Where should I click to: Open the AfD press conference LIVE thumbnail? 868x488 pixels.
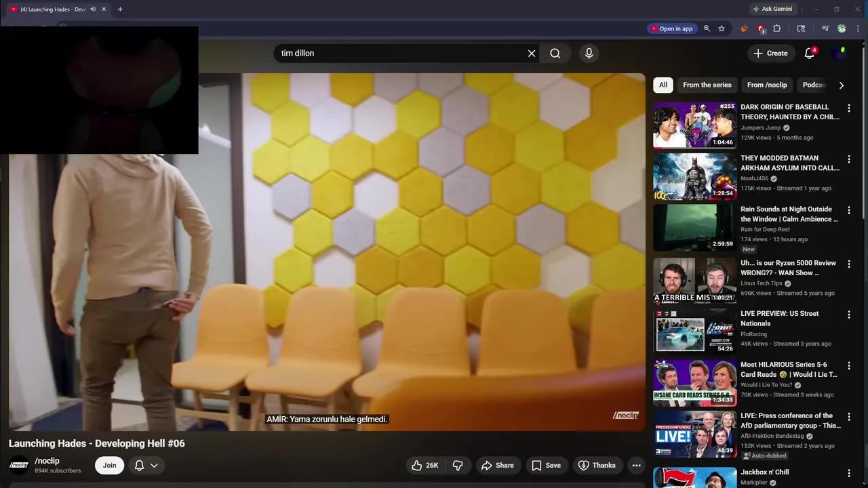[x=694, y=434]
